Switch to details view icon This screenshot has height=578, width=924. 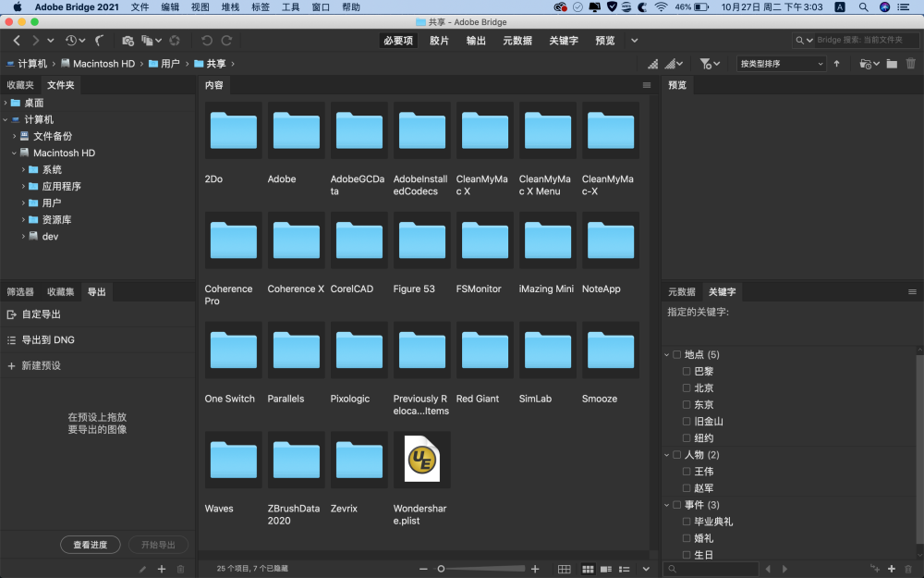[x=606, y=569]
